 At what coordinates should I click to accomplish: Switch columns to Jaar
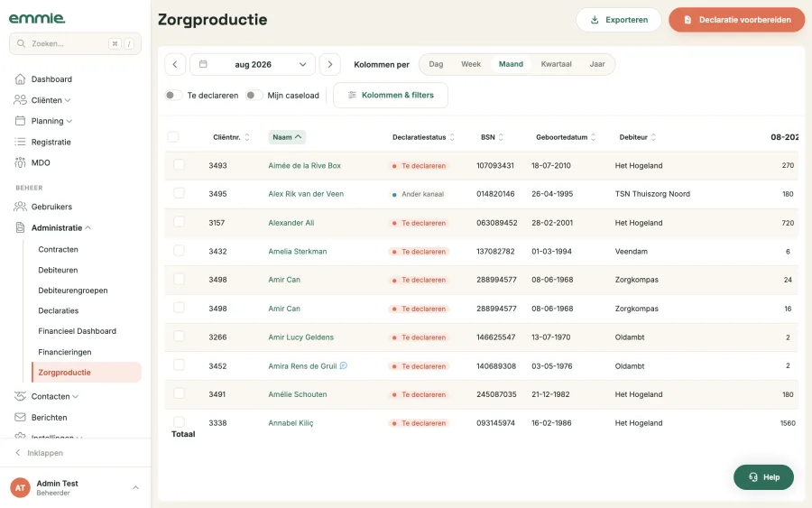tap(597, 64)
